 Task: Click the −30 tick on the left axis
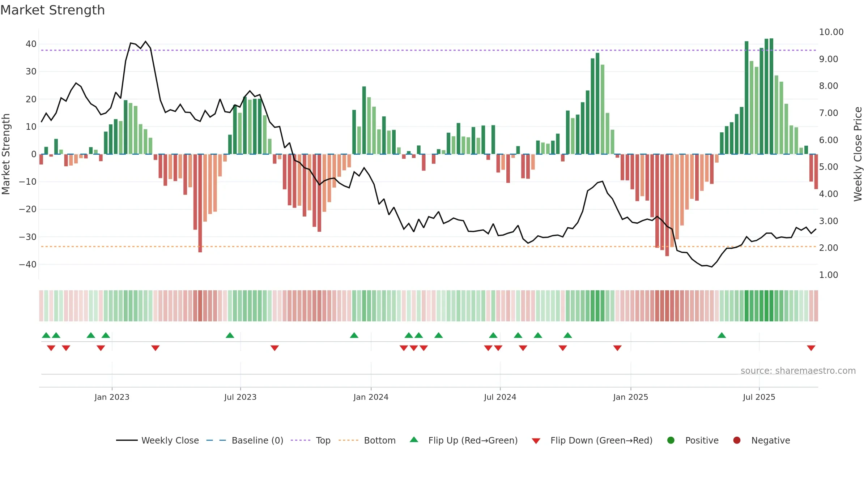pos(28,237)
